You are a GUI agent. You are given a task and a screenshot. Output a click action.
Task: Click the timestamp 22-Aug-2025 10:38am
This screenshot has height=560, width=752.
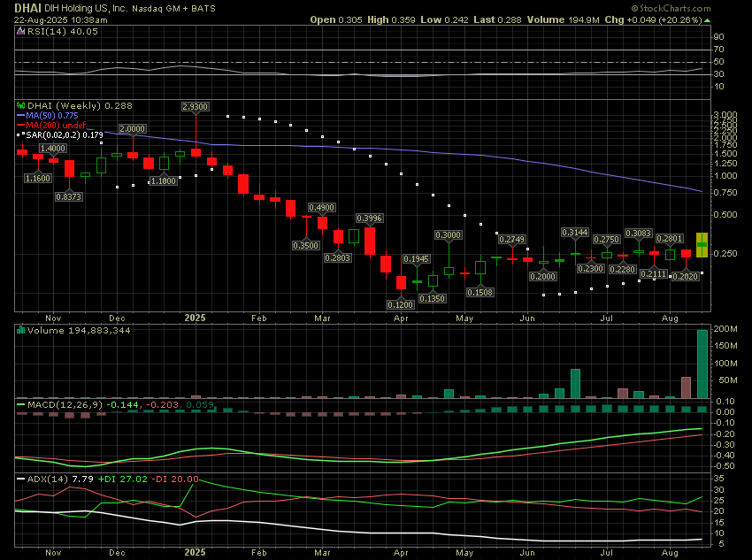click(x=61, y=20)
